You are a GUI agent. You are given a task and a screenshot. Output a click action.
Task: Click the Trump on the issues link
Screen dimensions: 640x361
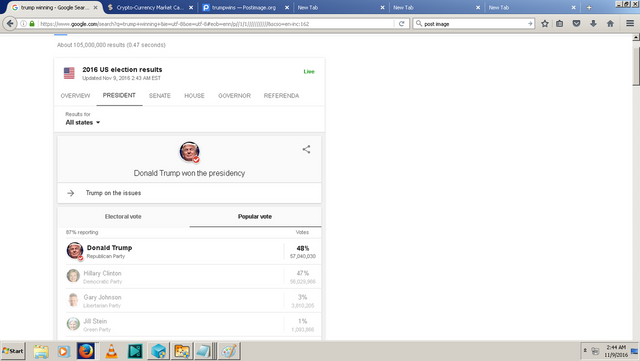tap(113, 193)
